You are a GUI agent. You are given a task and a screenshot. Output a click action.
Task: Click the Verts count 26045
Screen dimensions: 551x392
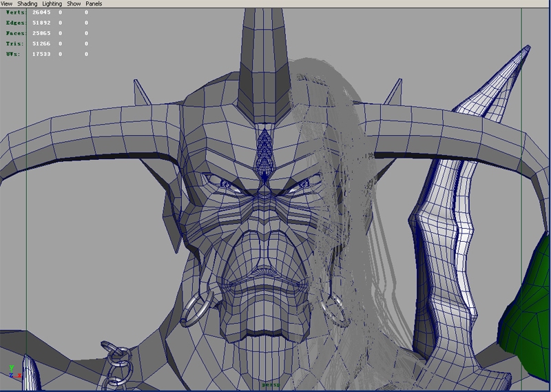[x=41, y=12]
